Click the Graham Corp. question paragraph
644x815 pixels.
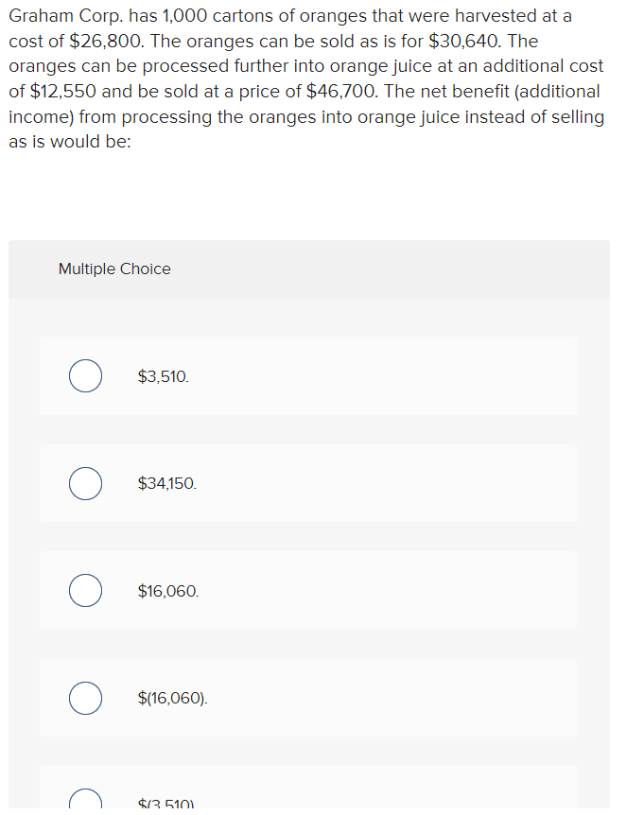coord(306,78)
